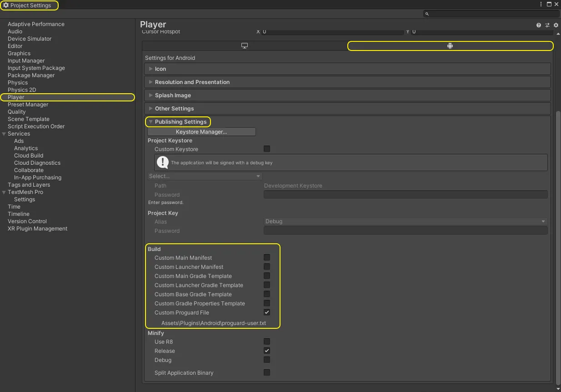Image resolution: width=561 pixels, height=392 pixels.
Task: Select Version Control settings
Action: (x=27, y=221)
